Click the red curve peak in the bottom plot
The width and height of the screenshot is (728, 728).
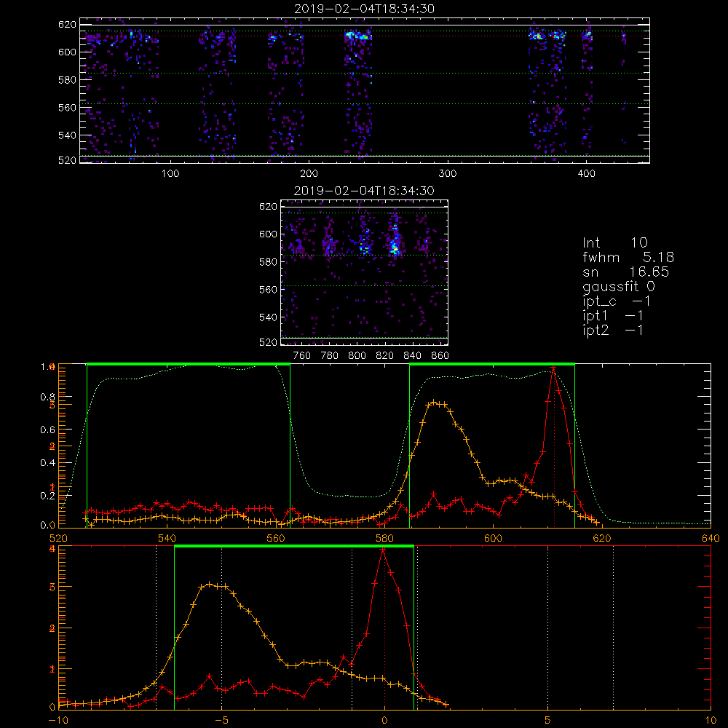pyautogui.click(x=383, y=550)
